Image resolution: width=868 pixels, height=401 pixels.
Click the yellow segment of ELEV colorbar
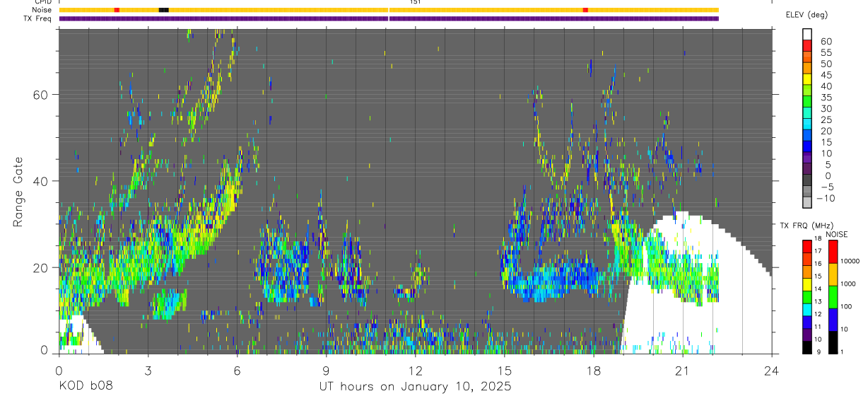coord(807,79)
